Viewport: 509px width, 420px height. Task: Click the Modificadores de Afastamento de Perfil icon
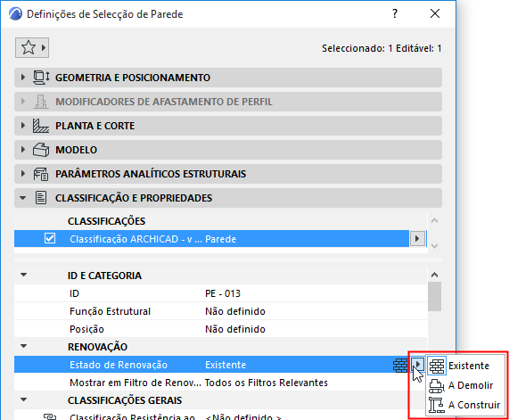tap(41, 102)
